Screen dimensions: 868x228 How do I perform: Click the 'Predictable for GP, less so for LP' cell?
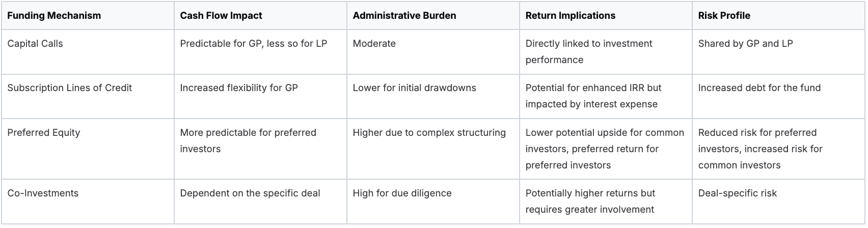tap(254, 44)
